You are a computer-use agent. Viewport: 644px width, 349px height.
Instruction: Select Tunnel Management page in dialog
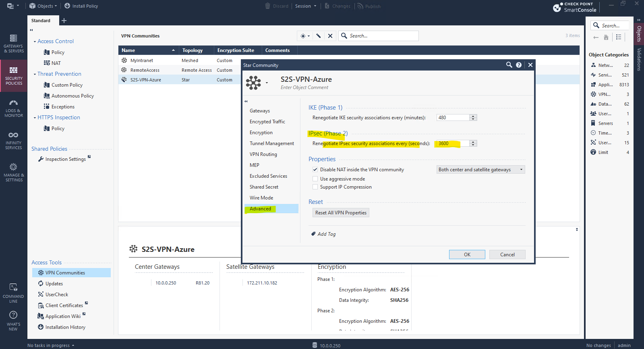pos(272,143)
